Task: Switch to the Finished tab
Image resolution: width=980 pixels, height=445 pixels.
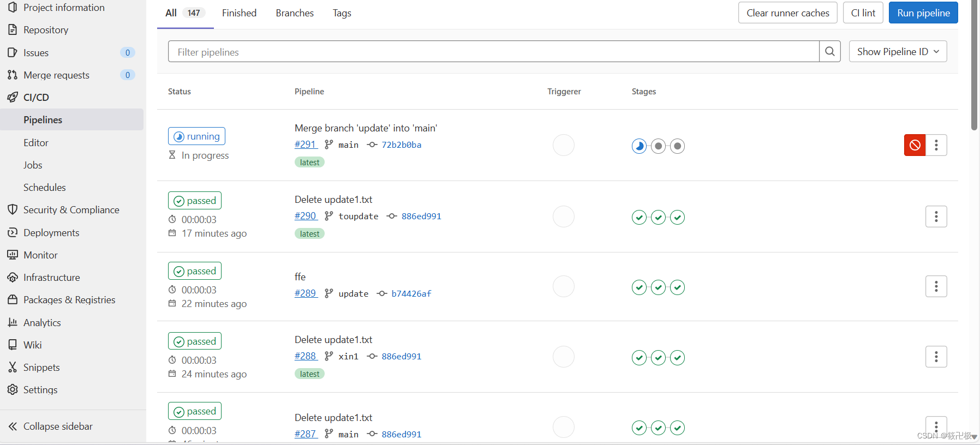Action: [239, 13]
